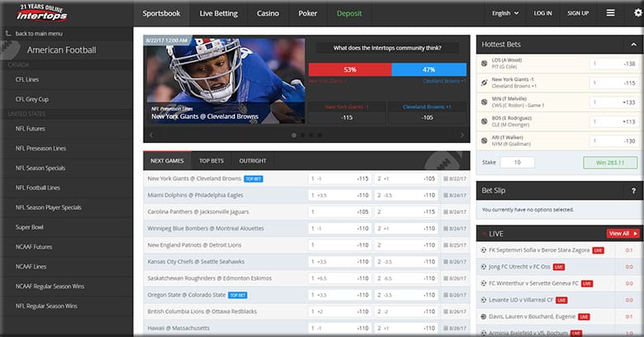The image size is (644, 337).
Task: Click baseball icon for LOS (A Wood) bet
Action: (x=484, y=64)
